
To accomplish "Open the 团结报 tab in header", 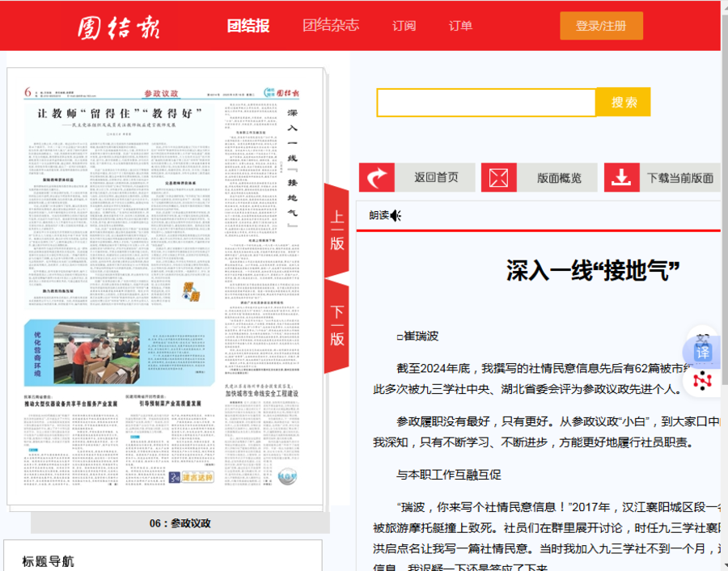I will coord(248,25).
